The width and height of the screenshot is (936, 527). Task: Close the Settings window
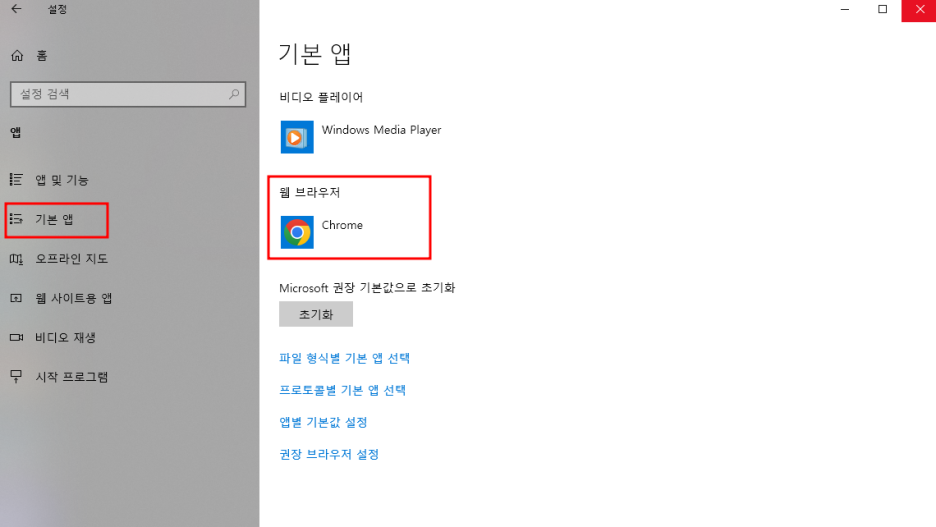click(919, 10)
